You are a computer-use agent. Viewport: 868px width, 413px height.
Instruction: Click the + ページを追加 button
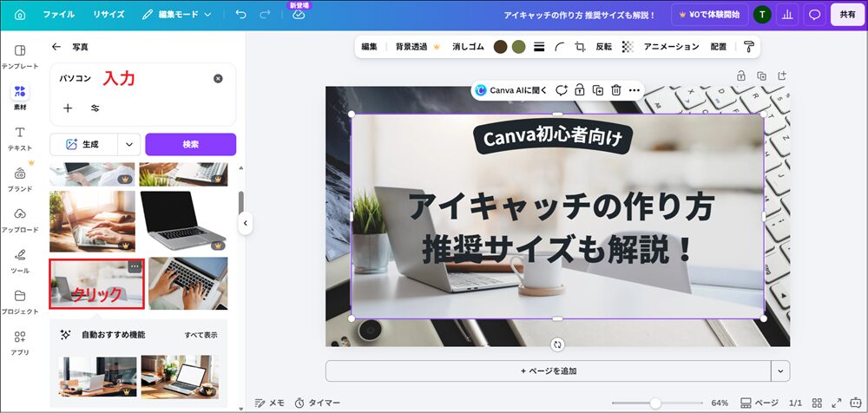point(548,371)
